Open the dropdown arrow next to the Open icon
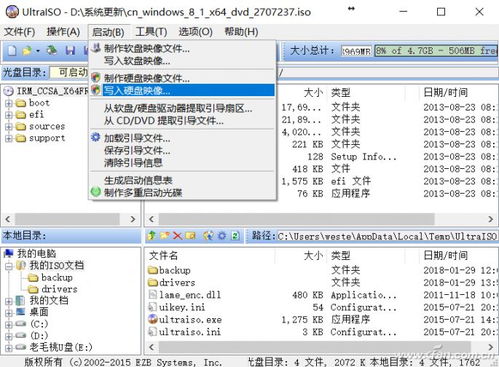 point(38,51)
